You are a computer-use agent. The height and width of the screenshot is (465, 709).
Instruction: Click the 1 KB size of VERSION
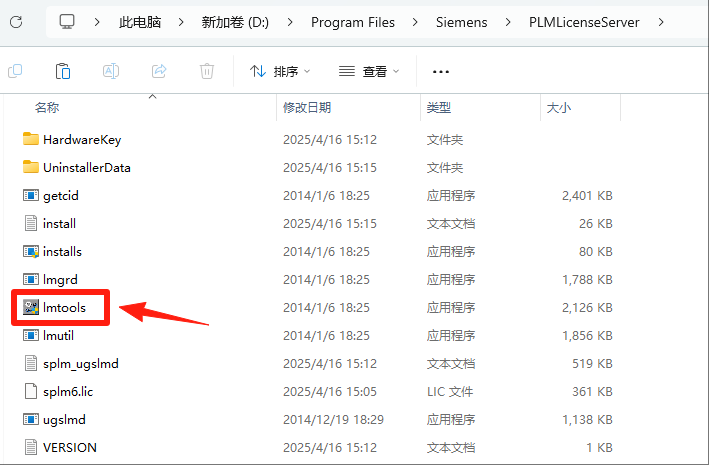pos(600,448)
